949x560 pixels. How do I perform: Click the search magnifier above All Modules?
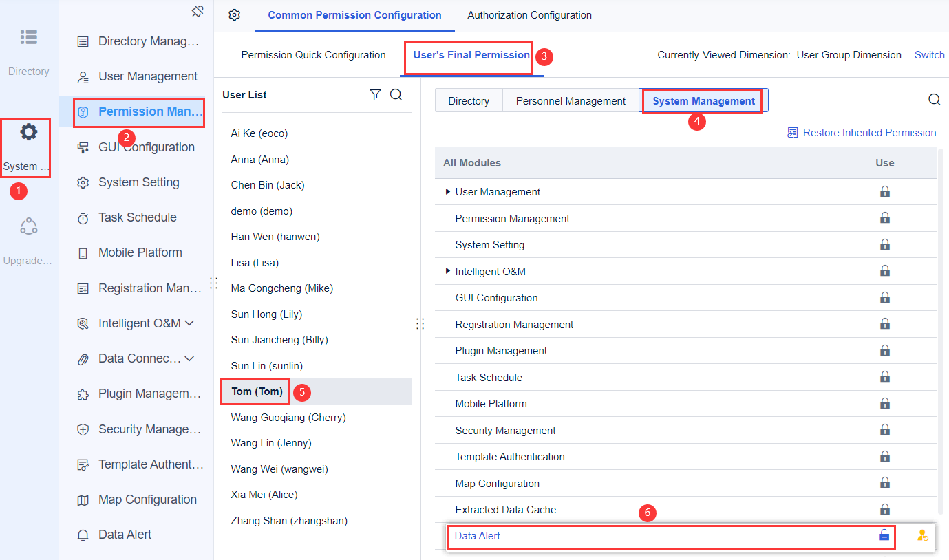coord(935,99)
